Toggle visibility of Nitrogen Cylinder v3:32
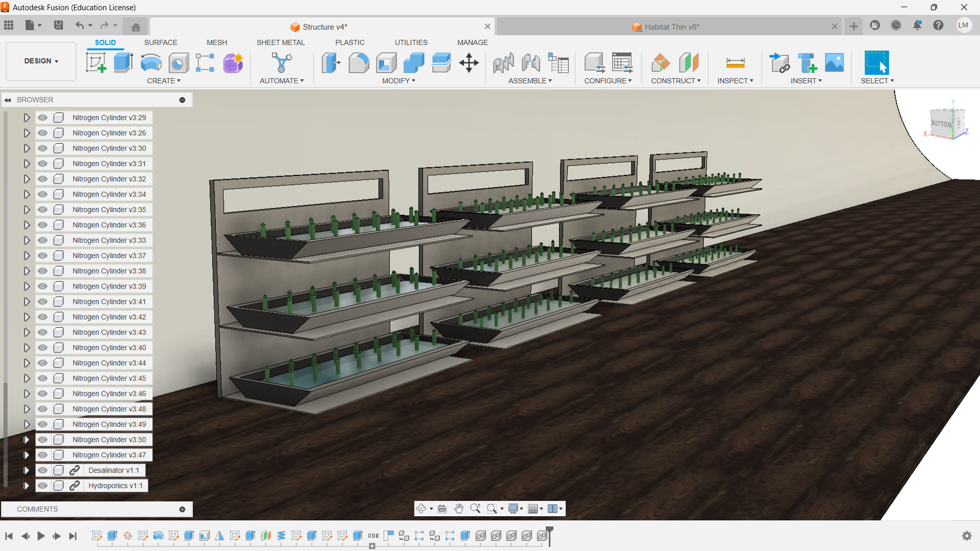This screenshot has height=551, width=980. coord(42,179)
